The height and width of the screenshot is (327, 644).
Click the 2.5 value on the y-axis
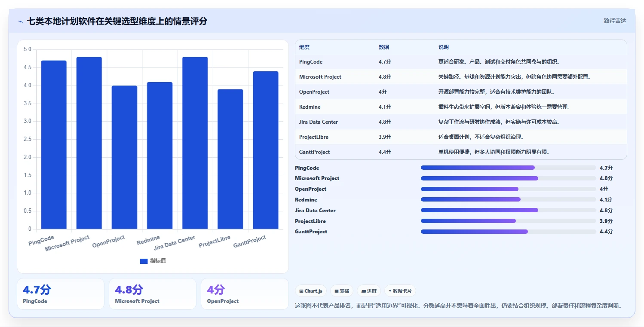27,139
